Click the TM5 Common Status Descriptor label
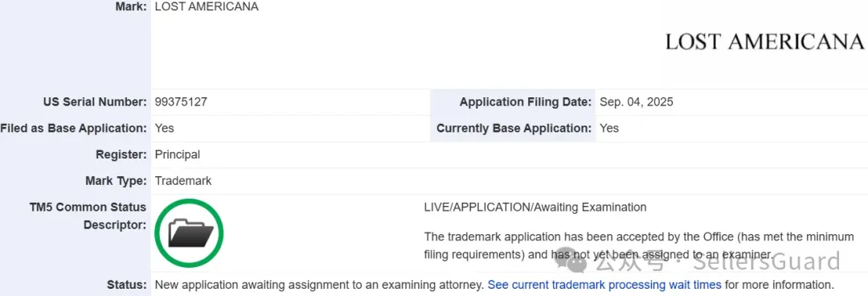Image resolution: width=868 pixels, height=296 pixels. [88, 216]
